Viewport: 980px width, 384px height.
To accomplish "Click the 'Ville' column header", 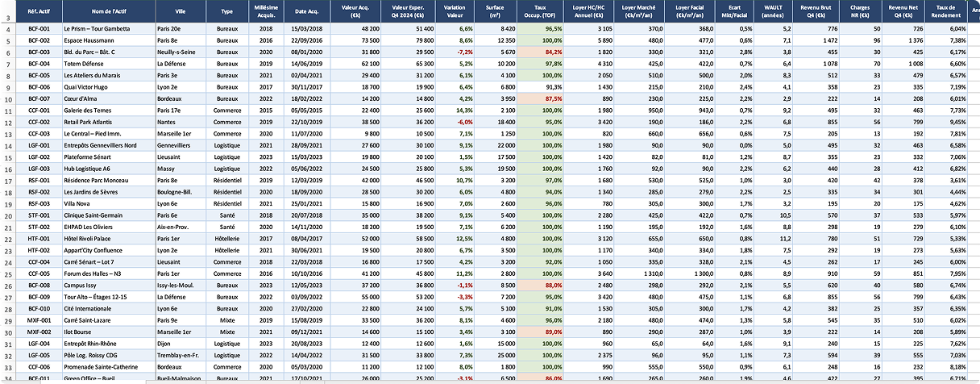I will pos(180,11).
